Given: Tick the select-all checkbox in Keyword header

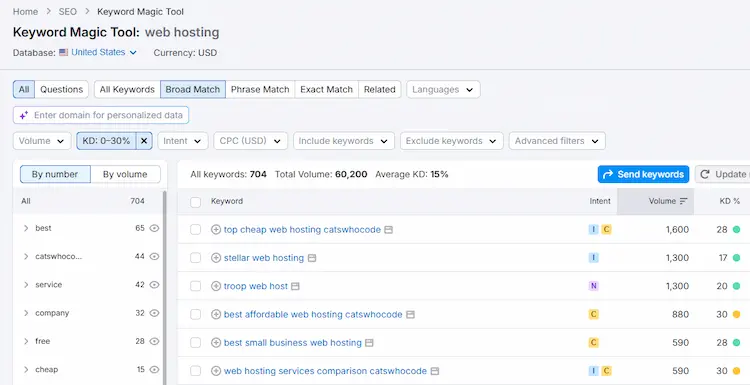Looking at the screenshot, I should coord(195,202).
